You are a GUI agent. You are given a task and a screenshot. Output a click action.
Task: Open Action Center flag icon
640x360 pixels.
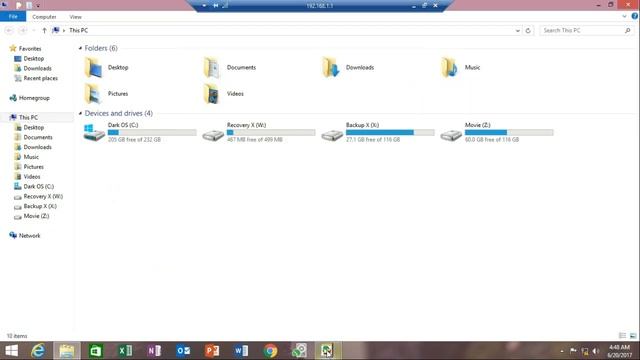click(x=573, y=351)
